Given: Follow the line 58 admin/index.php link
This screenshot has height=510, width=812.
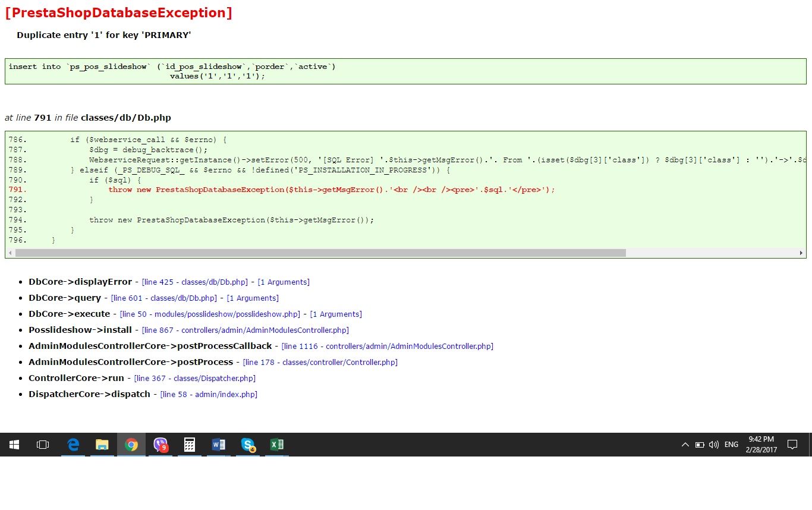Looking at the screenshot, I should (209, 395).
